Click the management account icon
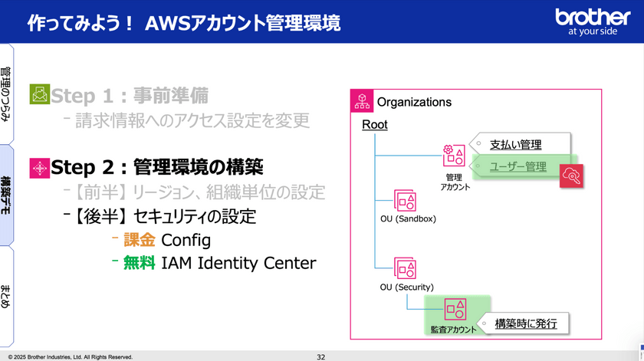The width and height of the screenshot is (644, 361). pos(452,156)
